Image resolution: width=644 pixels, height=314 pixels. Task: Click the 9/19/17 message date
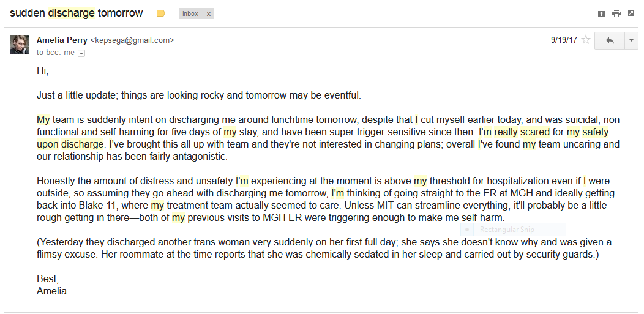tap(564, 40)
